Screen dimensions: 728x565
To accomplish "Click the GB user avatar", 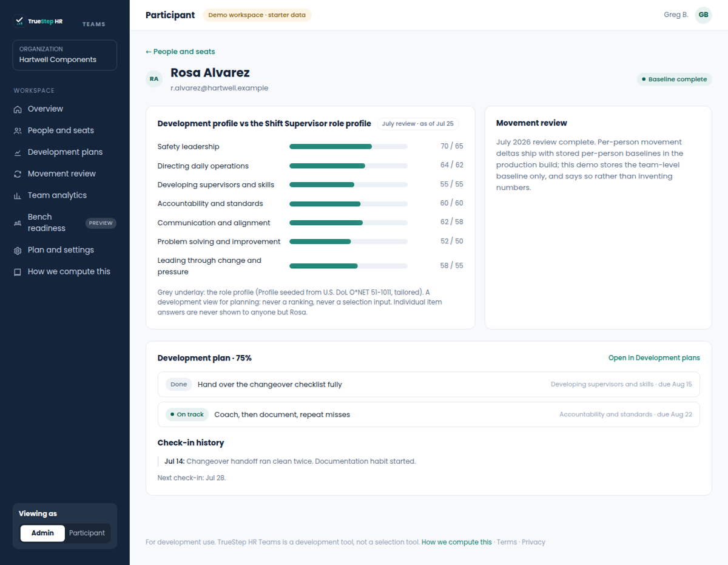I will (x=703, y=15).
